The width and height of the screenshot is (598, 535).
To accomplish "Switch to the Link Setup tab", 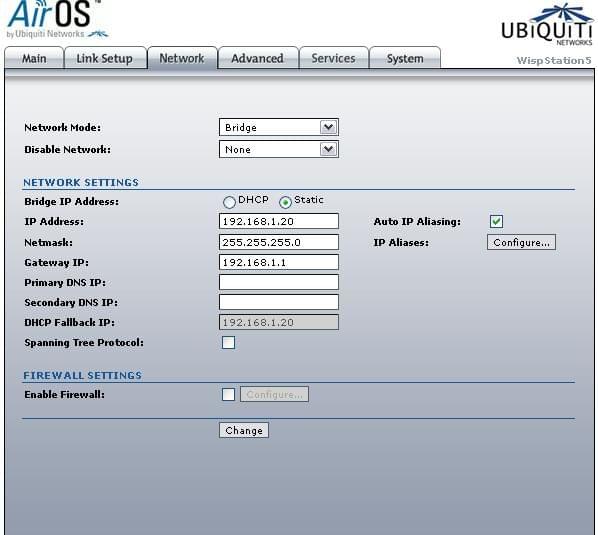I will click(x=105, y=58).
